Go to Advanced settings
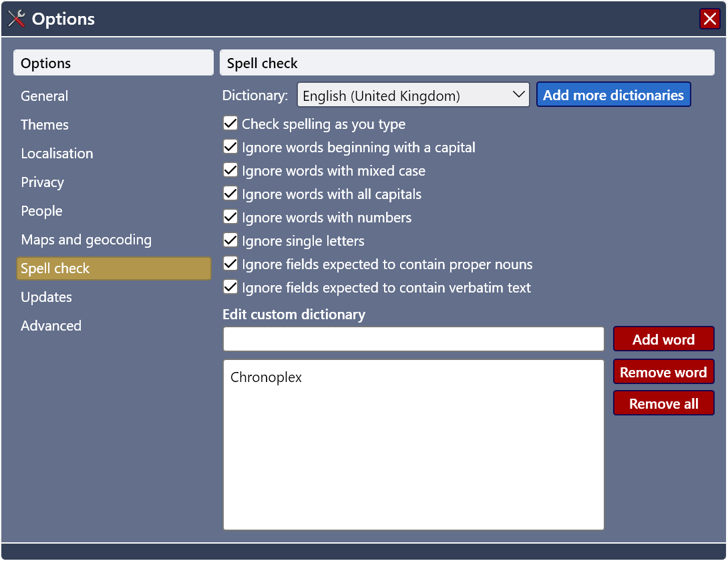The width and height of the screenshot is (728, 561). click(51, 326)
